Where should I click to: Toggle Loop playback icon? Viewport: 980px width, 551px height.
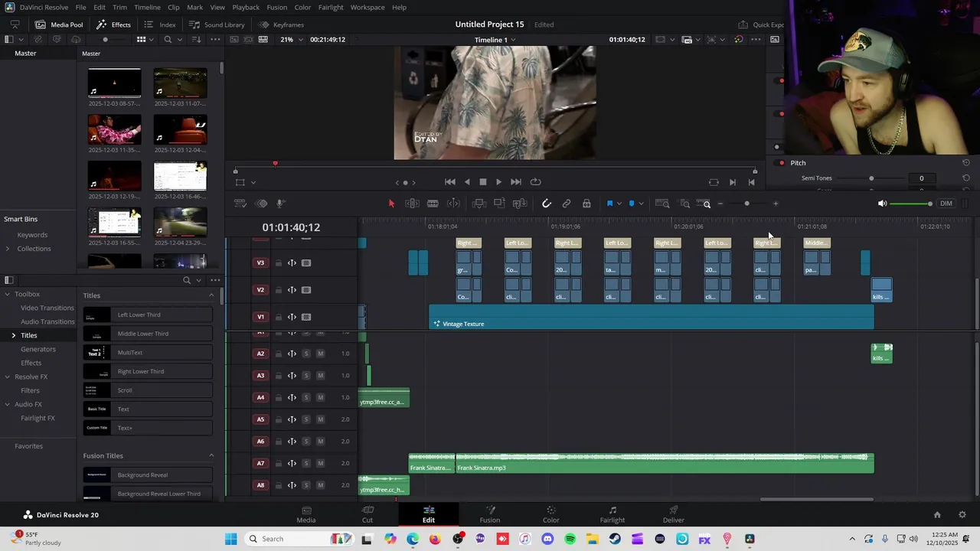[536, 182]
